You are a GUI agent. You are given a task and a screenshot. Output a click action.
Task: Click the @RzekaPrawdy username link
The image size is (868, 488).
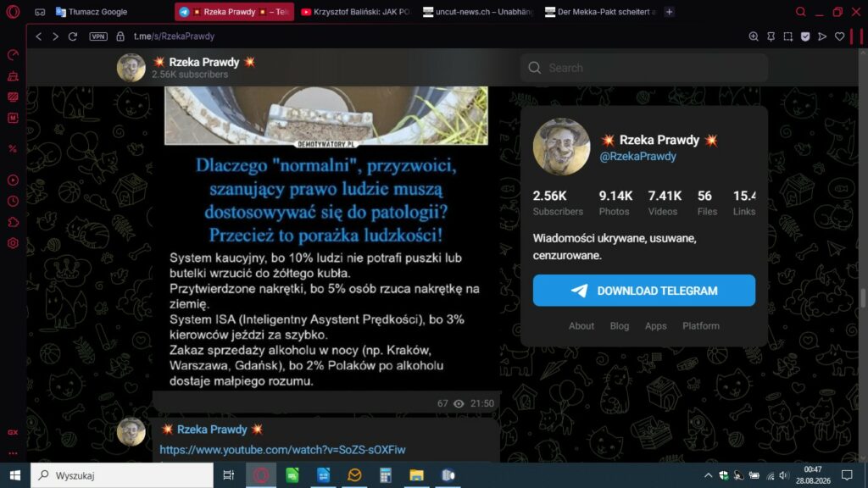coord(637,157)
